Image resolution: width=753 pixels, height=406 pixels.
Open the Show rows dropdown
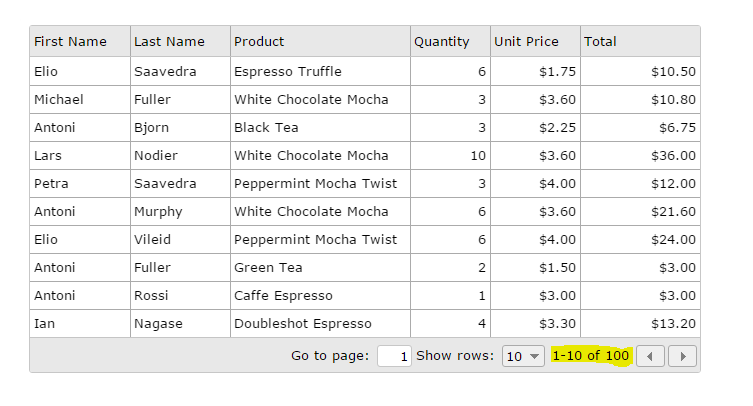coord(523,356)
